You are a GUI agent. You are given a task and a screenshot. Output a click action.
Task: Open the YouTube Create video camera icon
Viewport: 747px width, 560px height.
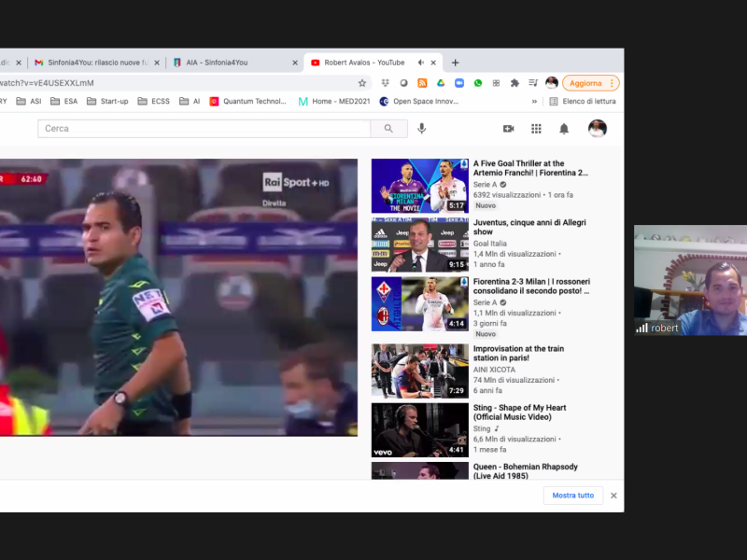coord(508,129)
